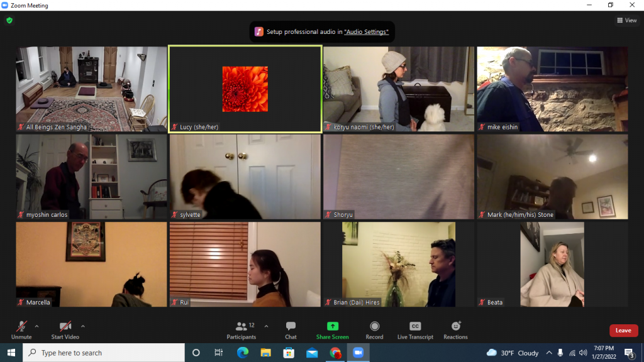Open the Reactions menu
The image size is (644, 362).
click(455, 331)
